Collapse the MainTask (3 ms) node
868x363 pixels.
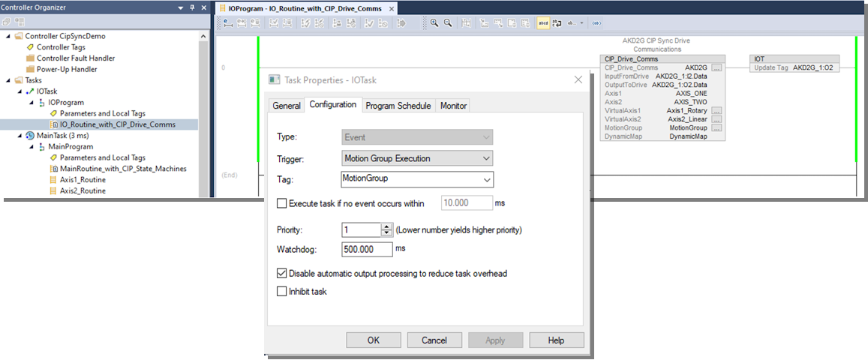(x=20, y=136)
